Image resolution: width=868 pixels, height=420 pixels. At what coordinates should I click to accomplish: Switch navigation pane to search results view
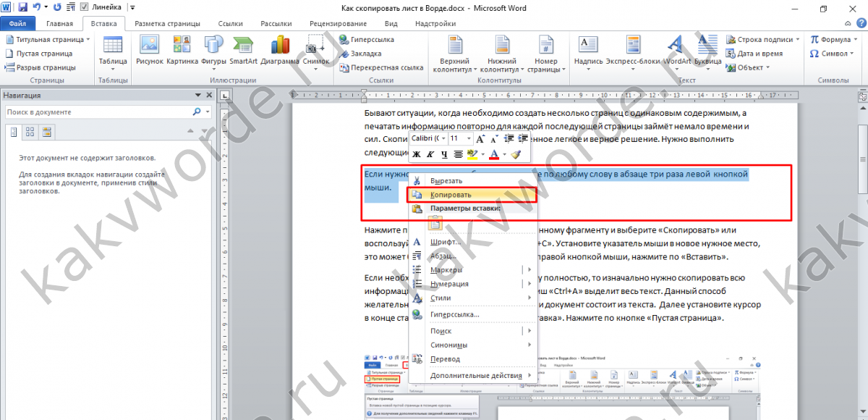pyautogui.click(x=47, y=132)
